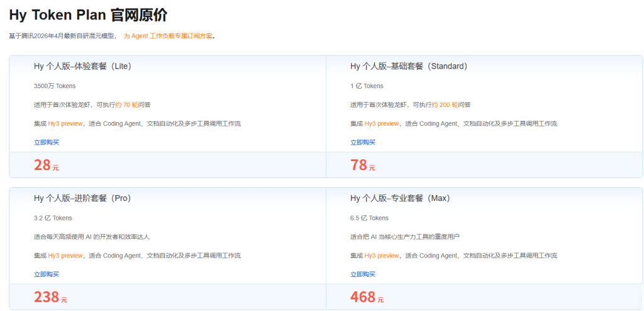Screen dimensions: 644x311
Task: Click the orange "约 200 轮" text
Action: click(445, 105)
